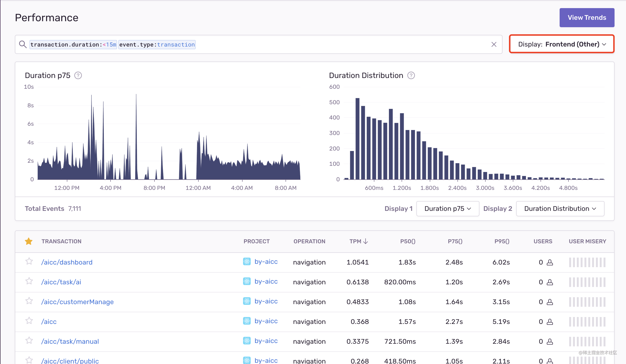Click the tallest bar in Duration Distribution histogram
This screenshot has height=364, width=626.
point(357,139)
